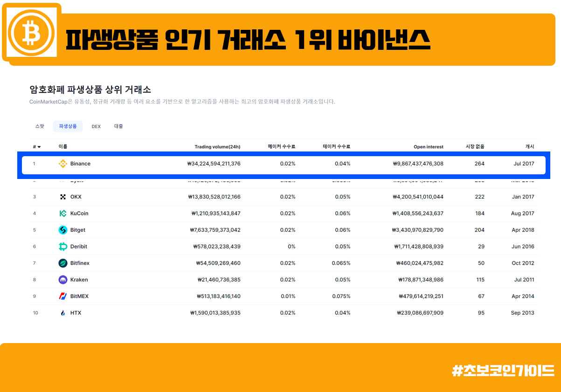This screenshot has height=392, width=561.
Task: Click the Bitget logo icon
Action: point(63,230)
